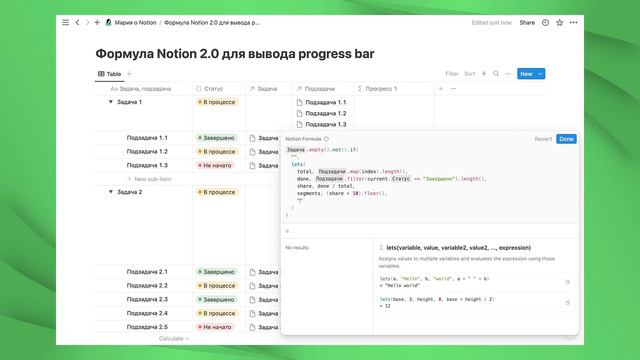640x360 pixels.
Task: Change Задача 2 status В процессе
Action: point(217,192)
